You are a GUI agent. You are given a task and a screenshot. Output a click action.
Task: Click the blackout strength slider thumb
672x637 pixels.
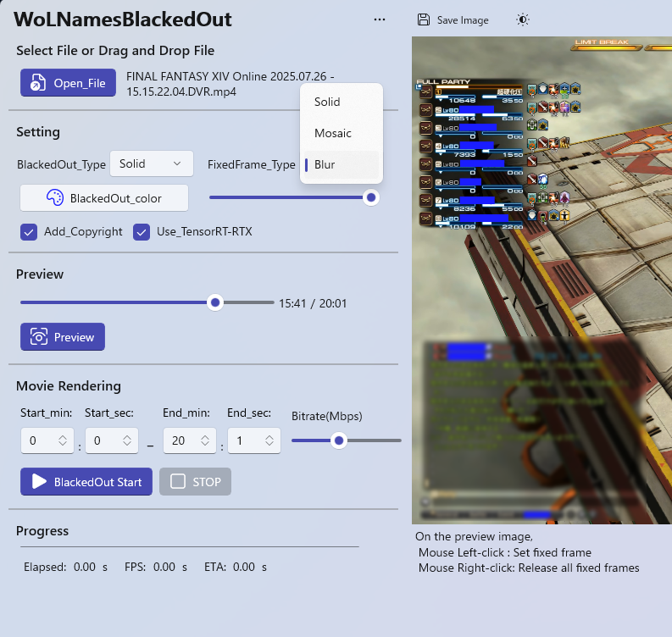coord(370,197)
